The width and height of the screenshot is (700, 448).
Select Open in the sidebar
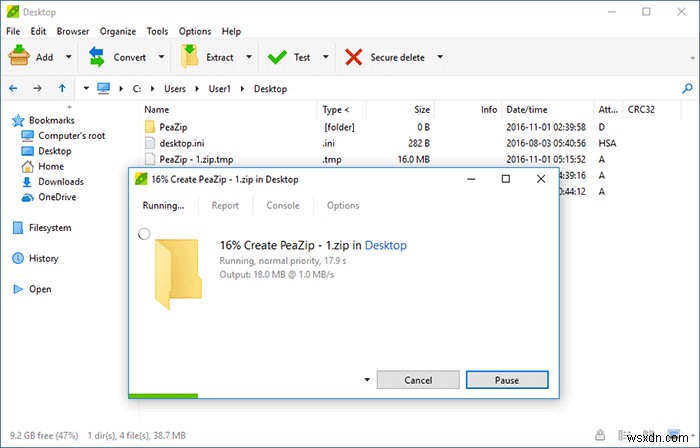point(32,289)
